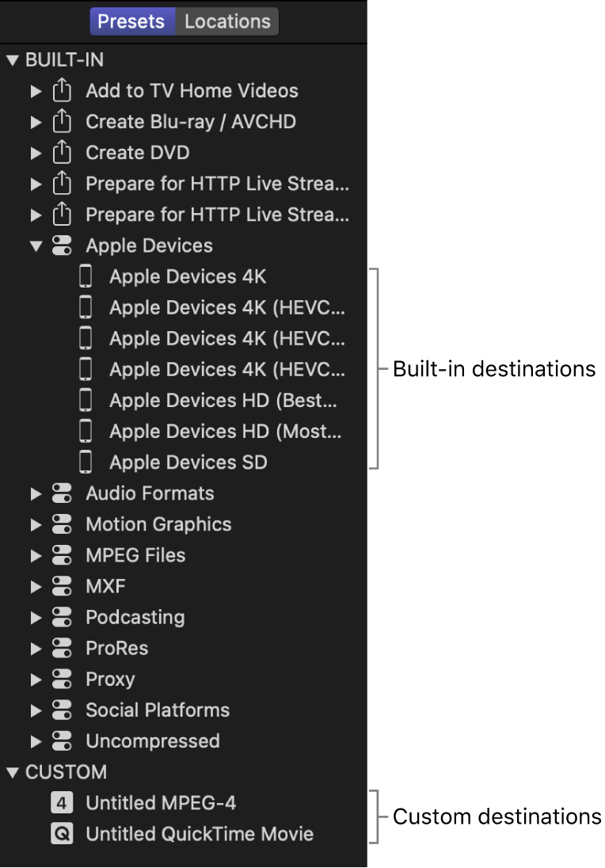
Task: Select the Untitled QuickTime Movie custom destination
Action: [200, 833]
